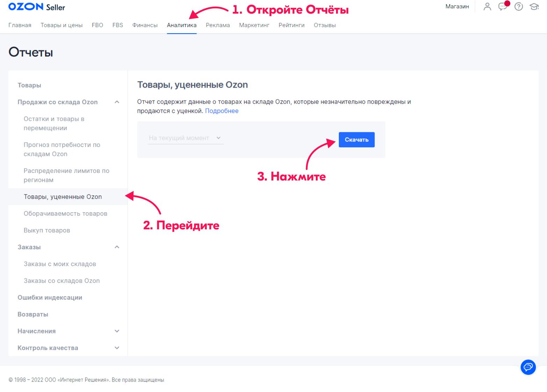The image size is (547, 392).
Task: Open the На текущий момент dropdown
Action: tap(185, 138)
